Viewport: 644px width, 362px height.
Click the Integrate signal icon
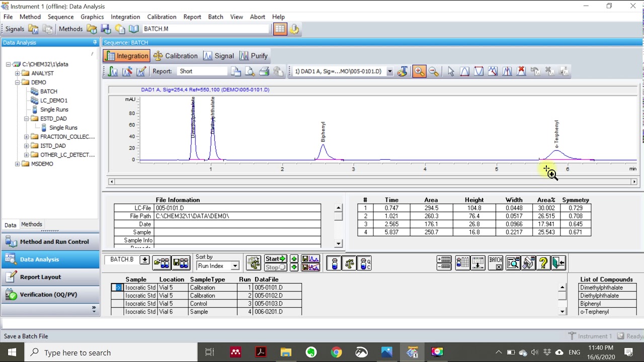pos(113,71)
